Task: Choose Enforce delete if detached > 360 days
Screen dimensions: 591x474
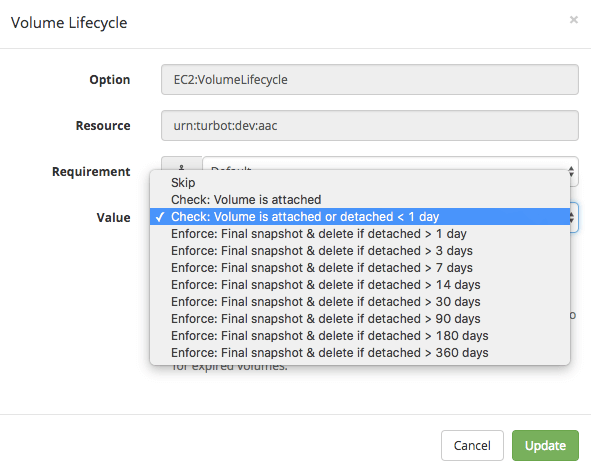Action: (x=360, y=353)
